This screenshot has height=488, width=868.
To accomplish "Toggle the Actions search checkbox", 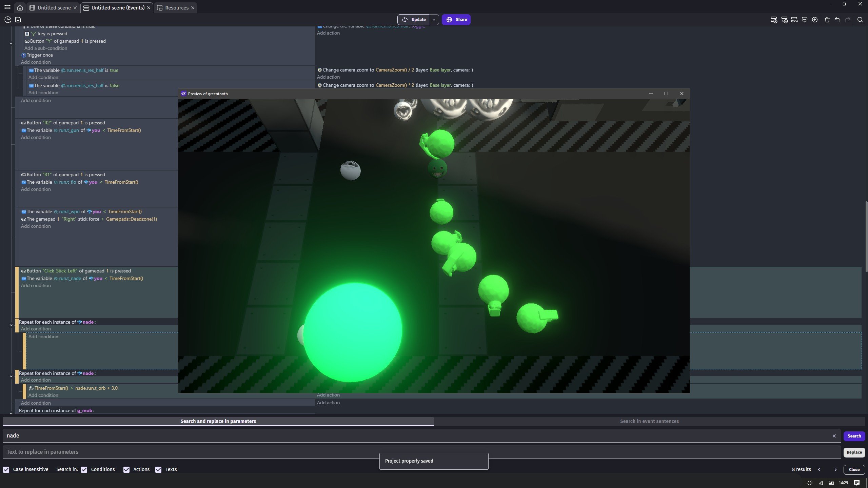I will [x=126, y=469].
